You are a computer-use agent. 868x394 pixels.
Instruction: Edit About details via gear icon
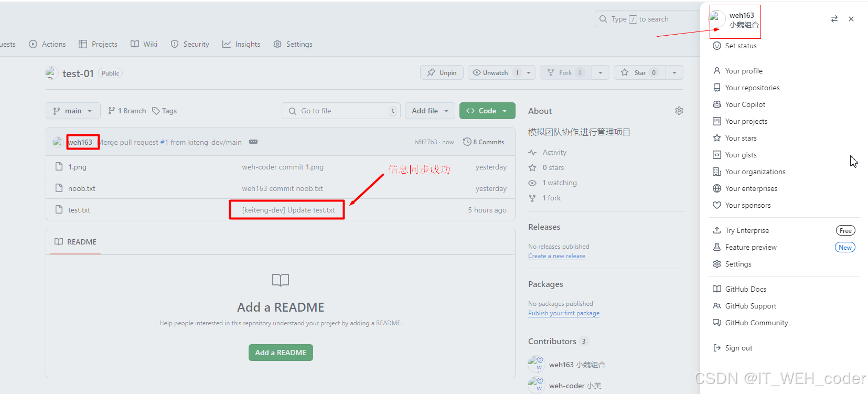click(x=679, y=111)
